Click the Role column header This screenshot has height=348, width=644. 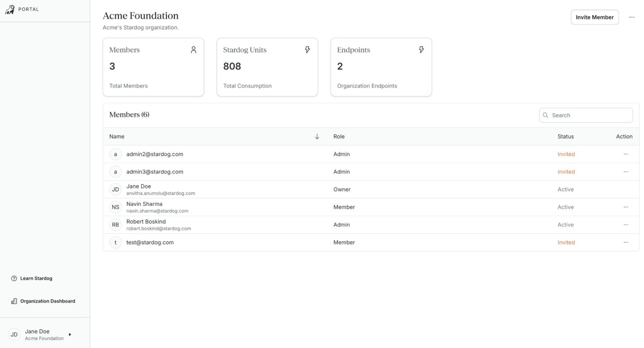339,136
